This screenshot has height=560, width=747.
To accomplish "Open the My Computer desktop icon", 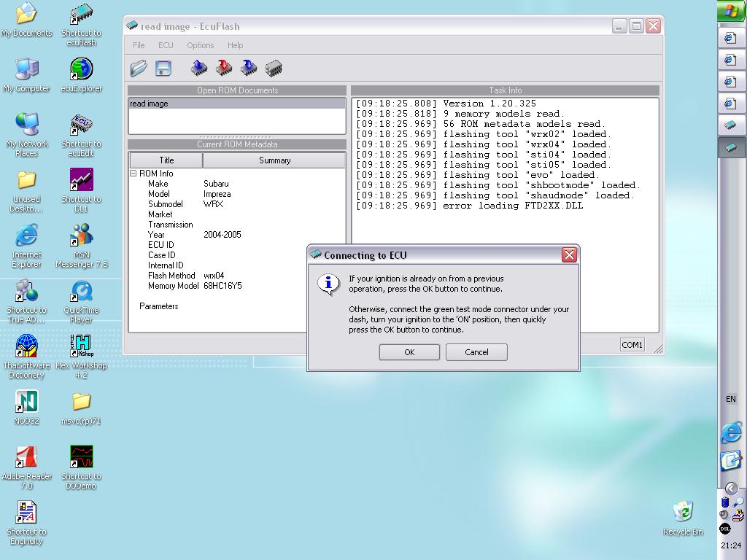I will 27,75.
